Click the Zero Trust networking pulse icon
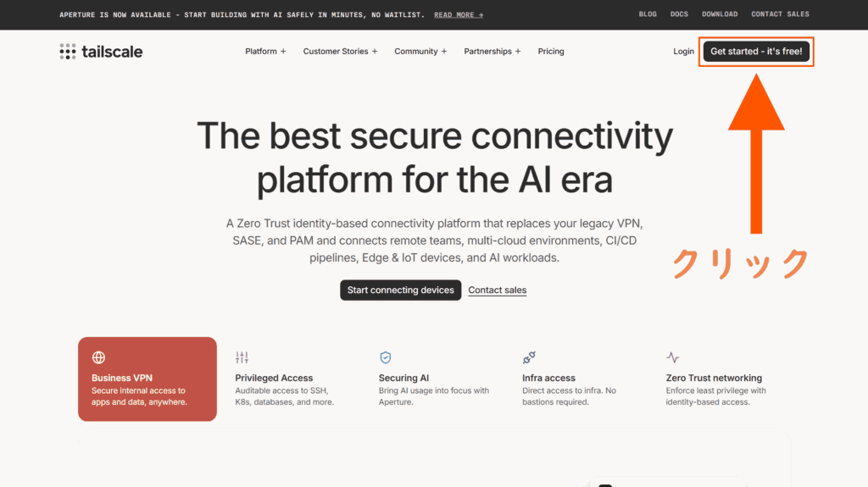 [x=673, y=357]
